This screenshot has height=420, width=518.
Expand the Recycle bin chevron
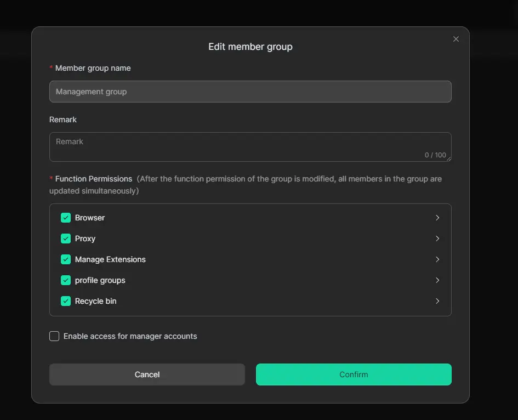click(437, 301)
